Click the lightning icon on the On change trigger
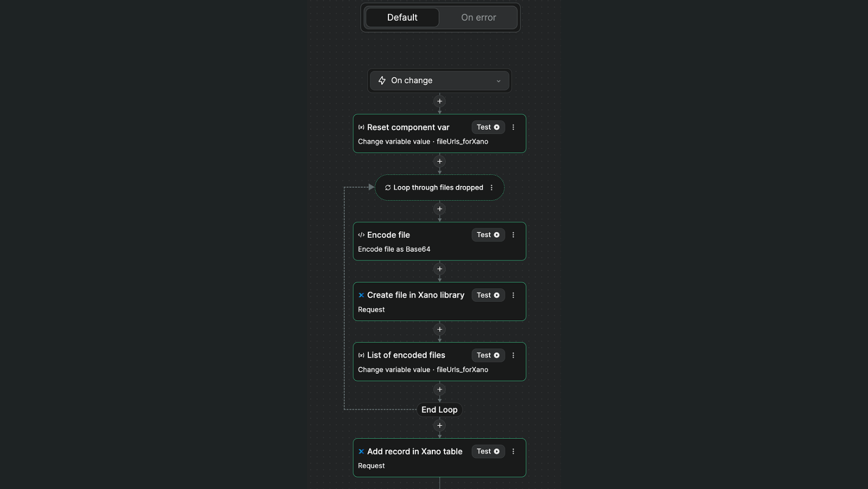This screenshot has height=489, width=868. (x=382, y=80)
